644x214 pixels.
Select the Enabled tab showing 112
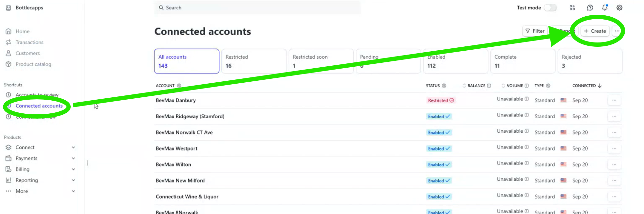tap(455, 61)
